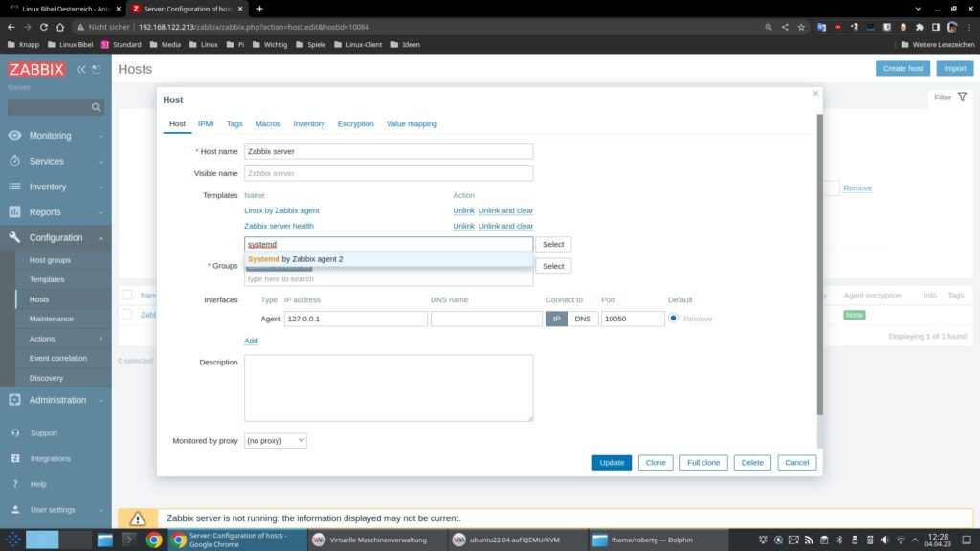Click the Bluetooth tray icon
Screen dimensions: 980x551
coord(839,540)
